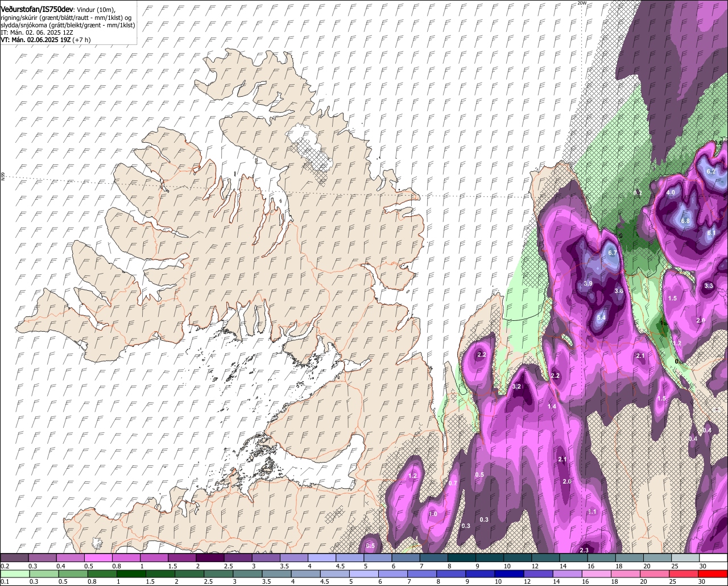Click the 6.7 precipitation value on the map
Image resolution: width=728 pixels, height=586 pixels.
click(613, 253)
